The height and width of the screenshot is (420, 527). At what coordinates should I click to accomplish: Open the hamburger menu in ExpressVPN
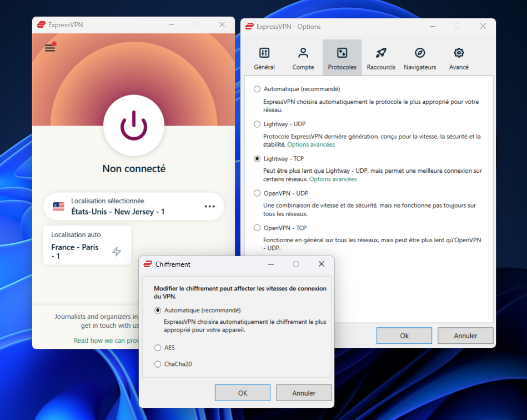[x=50, y=48]
